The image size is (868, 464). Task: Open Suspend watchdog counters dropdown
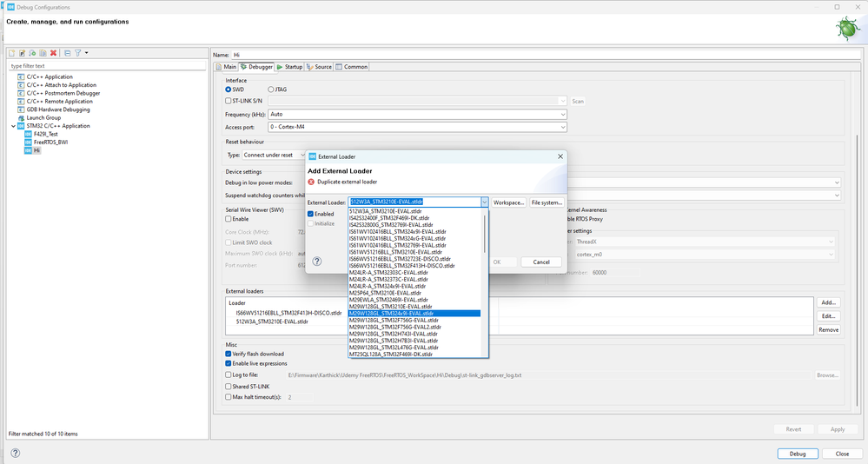point(837,195)
